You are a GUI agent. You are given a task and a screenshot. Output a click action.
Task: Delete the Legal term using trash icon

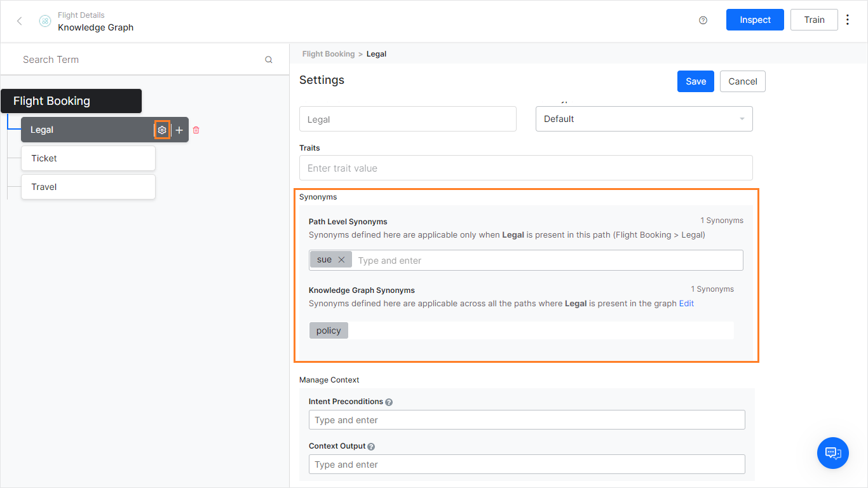(196, 130)
